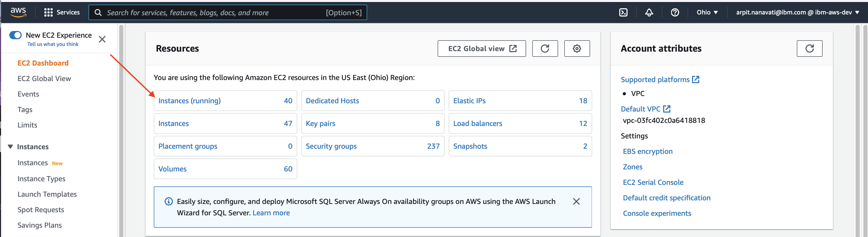Go to the AWS logo home
Screen dimensions: 868x237
click(x=18, y=12)
